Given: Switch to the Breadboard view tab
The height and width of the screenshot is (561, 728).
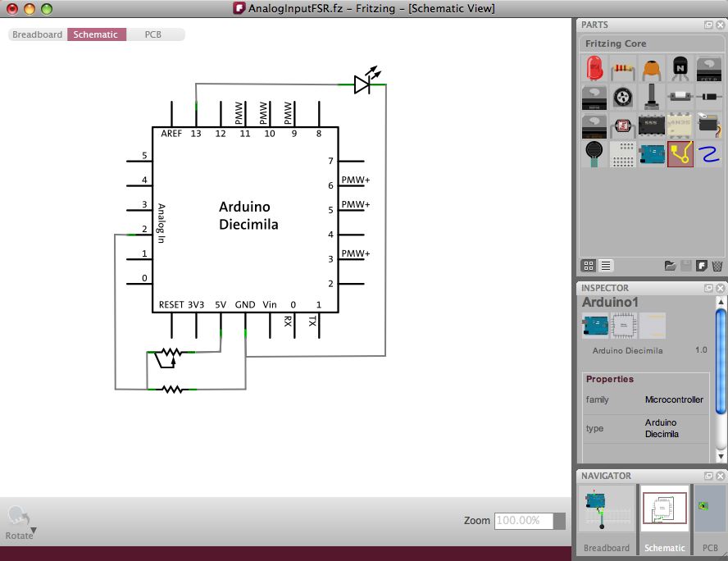Looking at the screenshot, I should [x=37, y=34].
